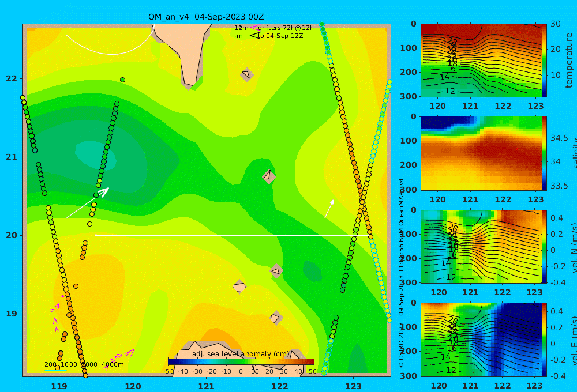Click latitude tick label 19 on map

(12, 314)
